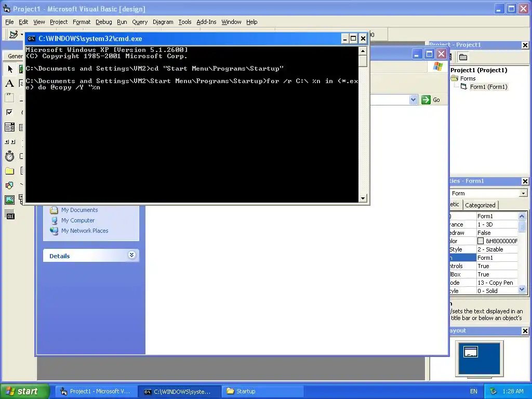This screenshot has height=399, width=532.
Task: Select the CheckBox control tool
Action: 10,112
